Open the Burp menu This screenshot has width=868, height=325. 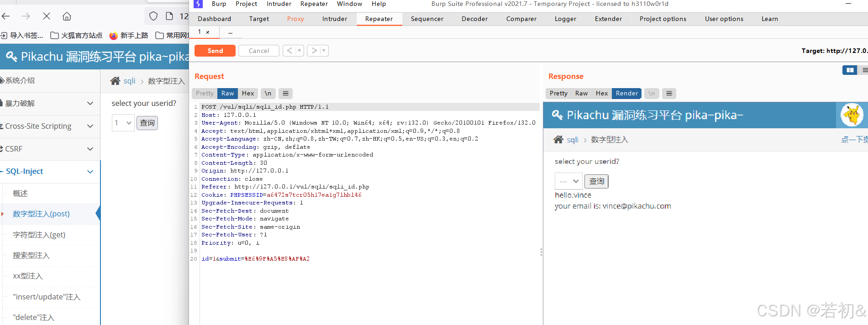[x=219, y=4]
